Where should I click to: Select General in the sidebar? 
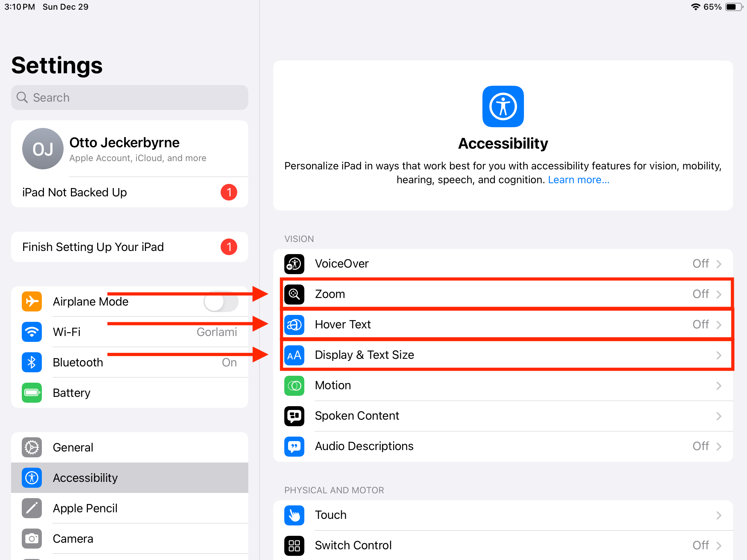coord(130,447)
